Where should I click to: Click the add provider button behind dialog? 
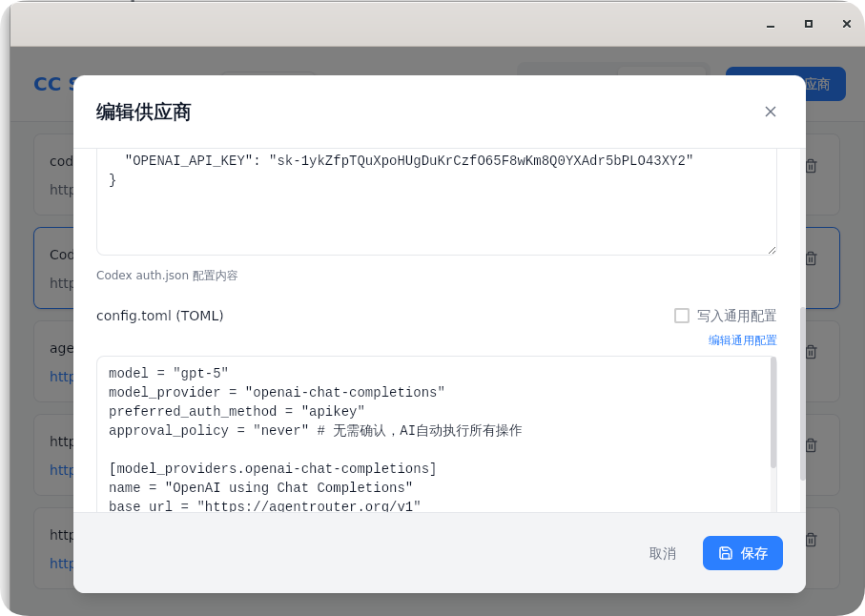pyautogui.click(x=825, y=84)
